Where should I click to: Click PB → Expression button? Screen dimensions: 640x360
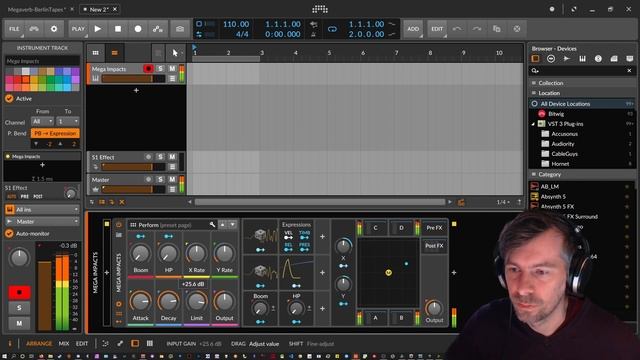pyautogui.click(x=55, y=133)
